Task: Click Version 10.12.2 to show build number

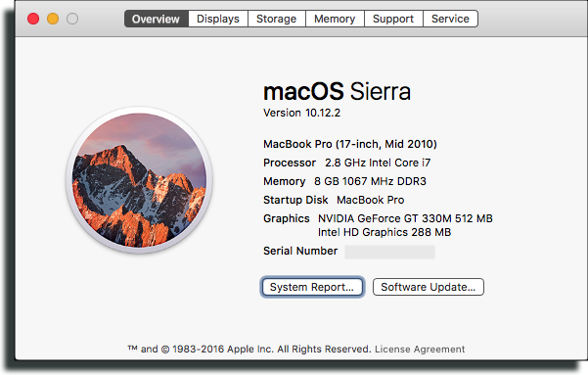Action: 302,113
